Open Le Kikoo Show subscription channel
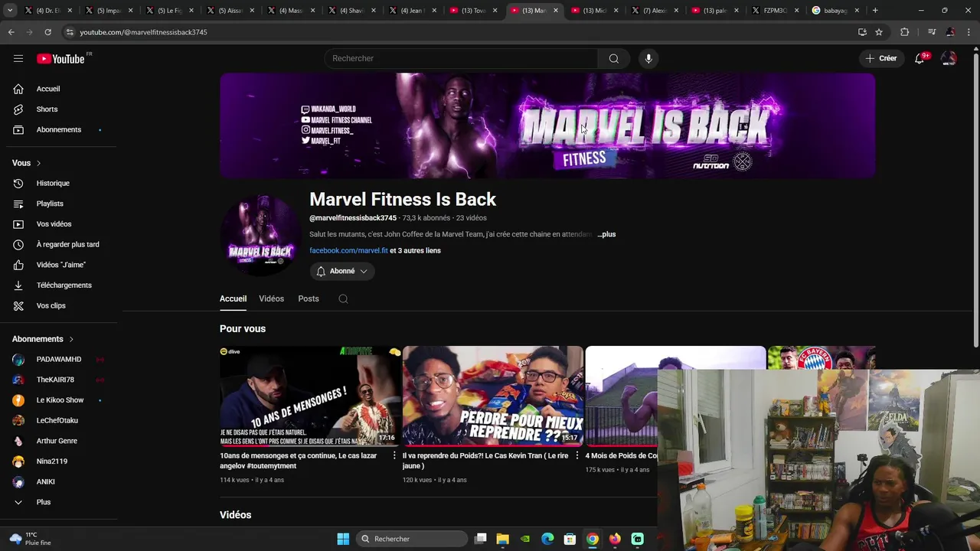This screenshot has width=980, height=551. point(58,400)
